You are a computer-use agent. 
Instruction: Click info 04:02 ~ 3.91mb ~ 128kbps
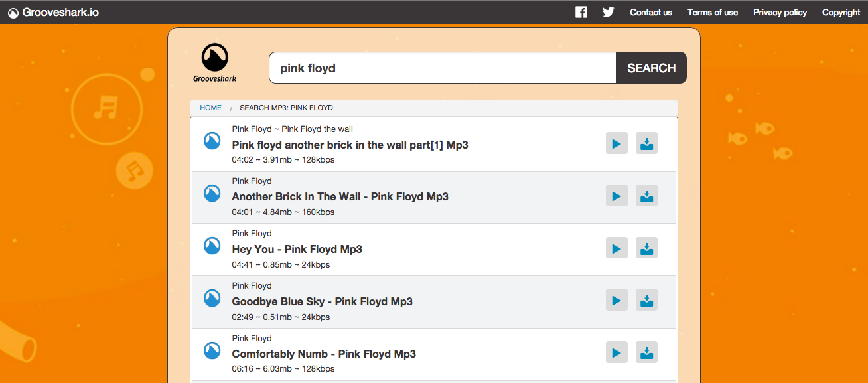click(x=283, y=160)
